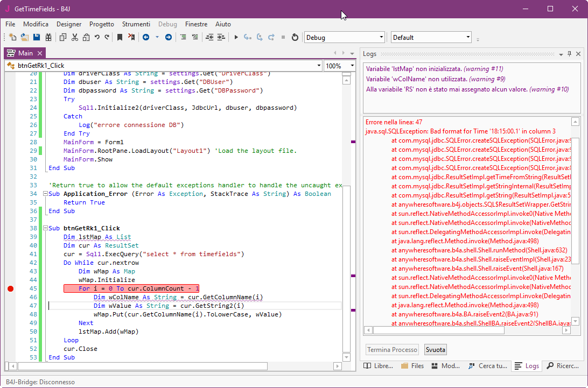Click the Save icon in toolbar
The width and height of the screenshot is (588, 388).
(37, 37)
